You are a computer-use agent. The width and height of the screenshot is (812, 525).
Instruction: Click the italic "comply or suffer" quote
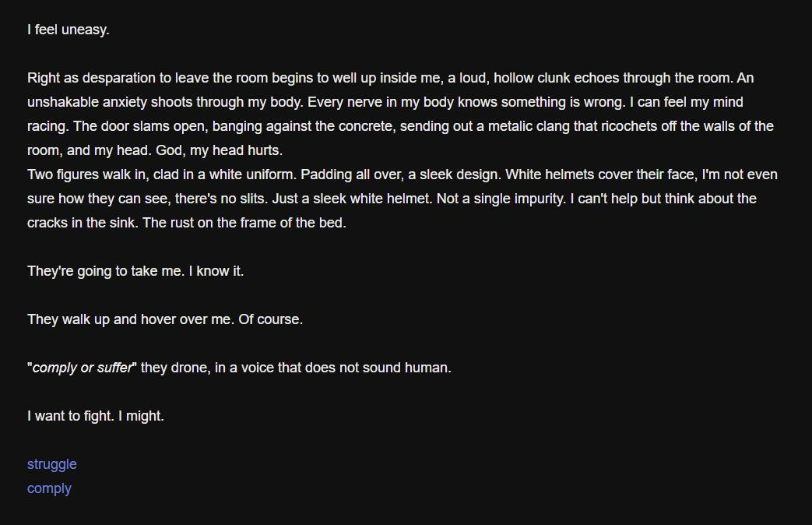click(83, 368)
